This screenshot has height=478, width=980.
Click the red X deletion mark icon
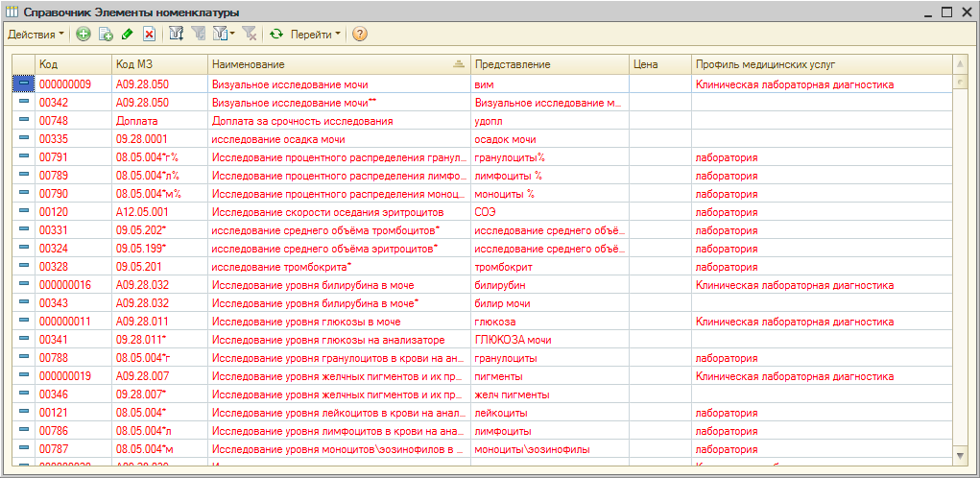point(149,34)
